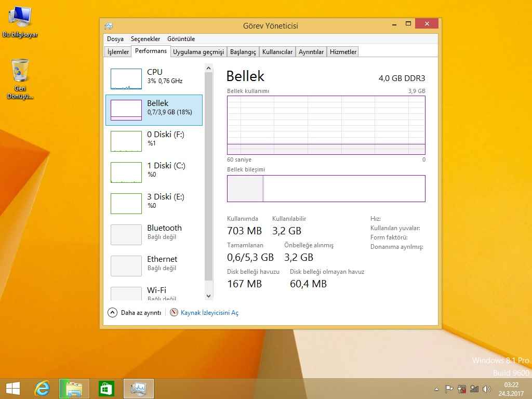The image size is (532, 399).
Task: Open Windows Store from the taskbar
Action: [107, 388]
